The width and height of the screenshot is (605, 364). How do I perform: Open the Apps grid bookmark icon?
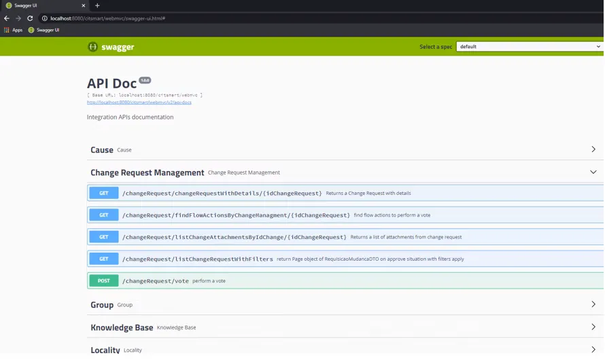pyautogui.click(x=7, y=30)
